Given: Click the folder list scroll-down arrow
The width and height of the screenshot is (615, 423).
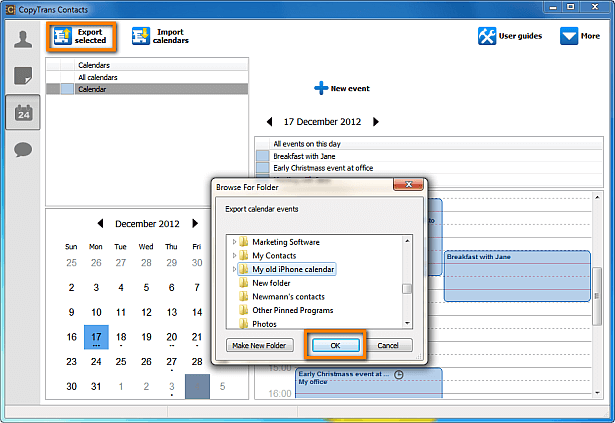Looking at the screenshot, I should pyautogui.click(x=407, y=323).
